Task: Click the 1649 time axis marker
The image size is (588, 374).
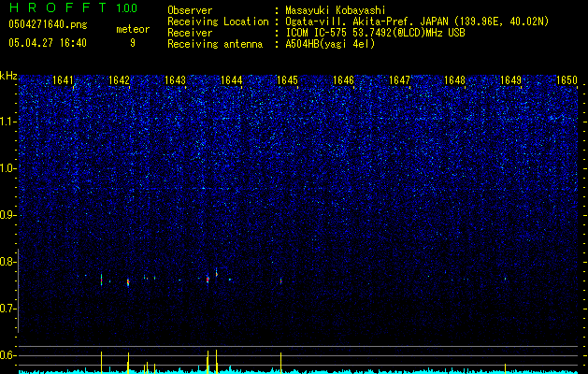Action: click(x=511, y=79)
